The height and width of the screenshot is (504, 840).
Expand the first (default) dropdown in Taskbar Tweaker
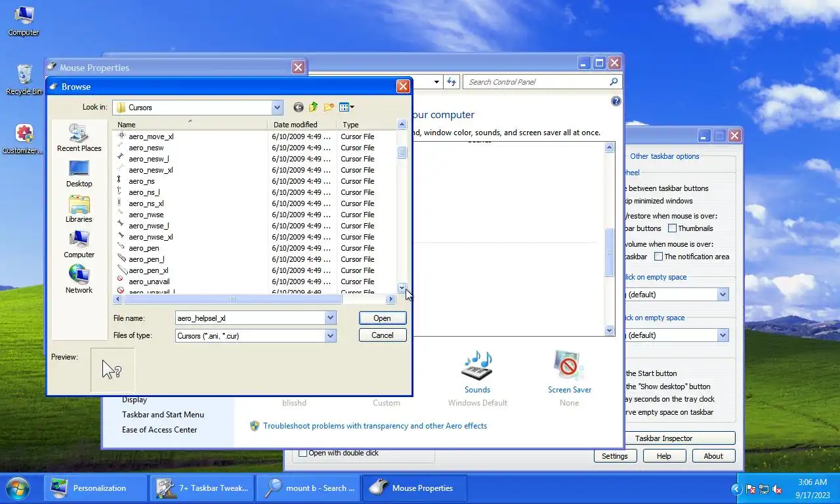pyautogui.click(x=723, y=295)
